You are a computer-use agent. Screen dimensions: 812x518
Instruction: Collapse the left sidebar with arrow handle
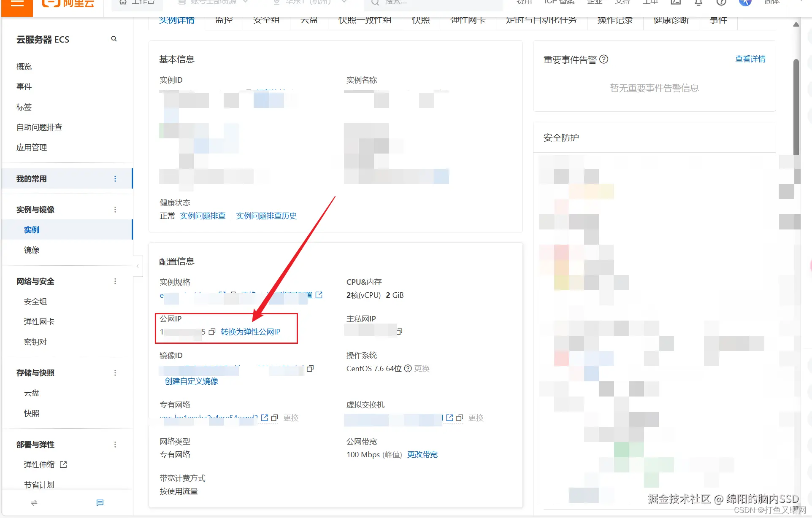[138, 266]
